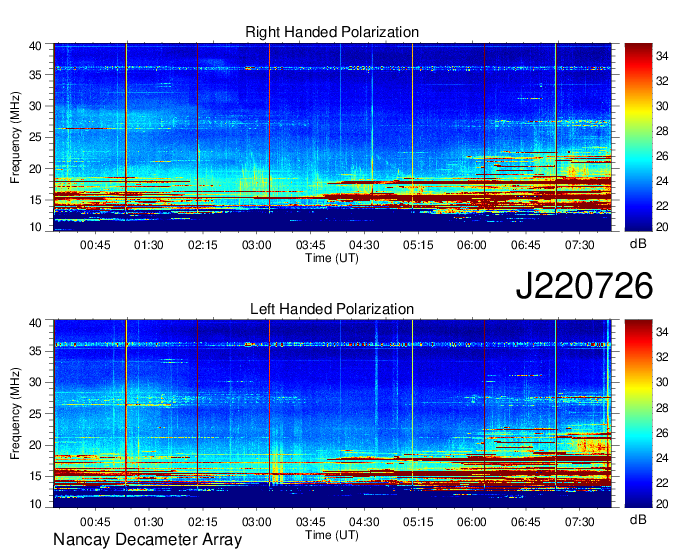This screenshot has height=552, width=680.
Task: Click the 03:45 tick on Left Handed time axis
Action: click(x=311, y=522)
